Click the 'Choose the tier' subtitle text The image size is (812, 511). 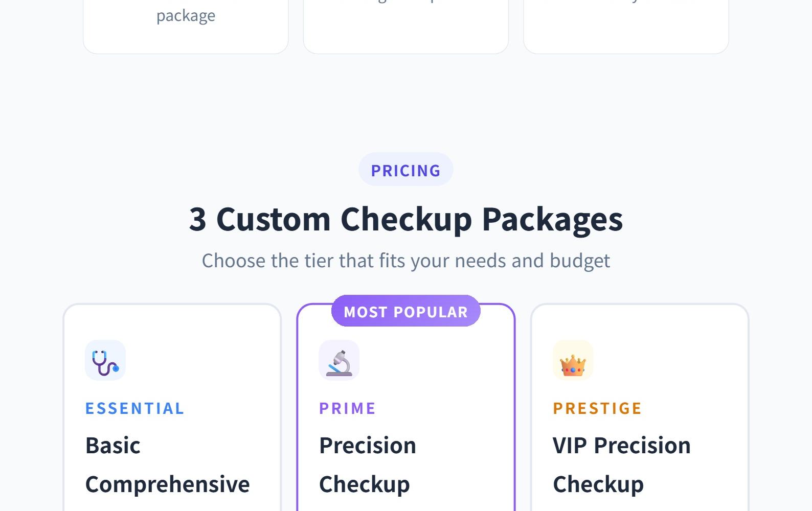click(x=405, y=261)
